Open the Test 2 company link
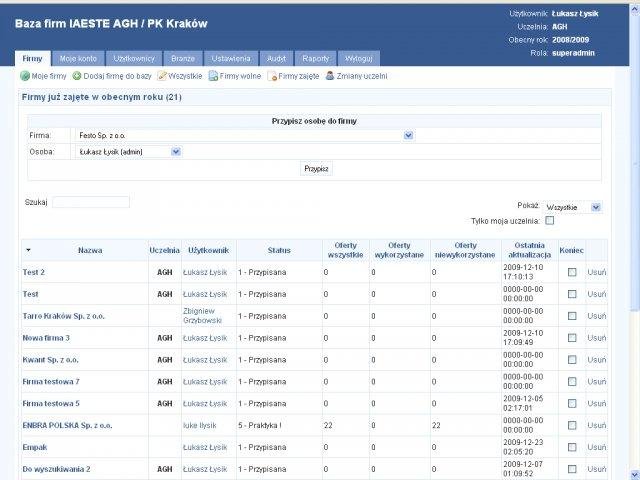This screenshot has width=640, height=480. (33, 272)
